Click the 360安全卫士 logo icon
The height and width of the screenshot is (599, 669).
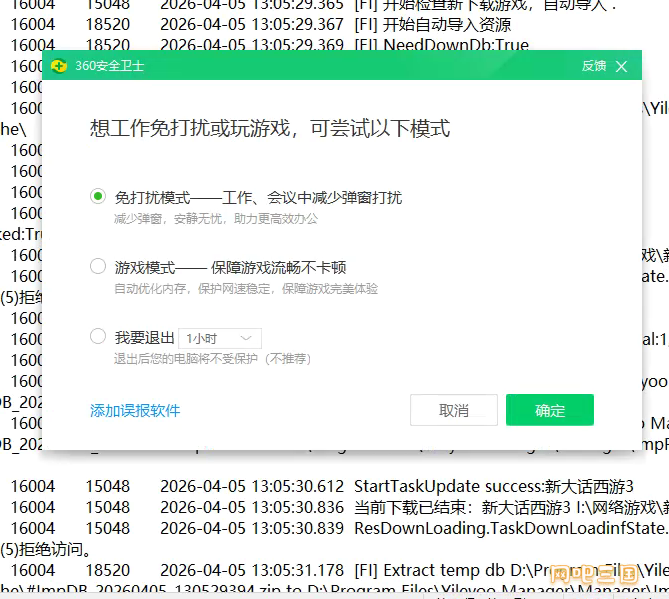[x=59, y=66]
